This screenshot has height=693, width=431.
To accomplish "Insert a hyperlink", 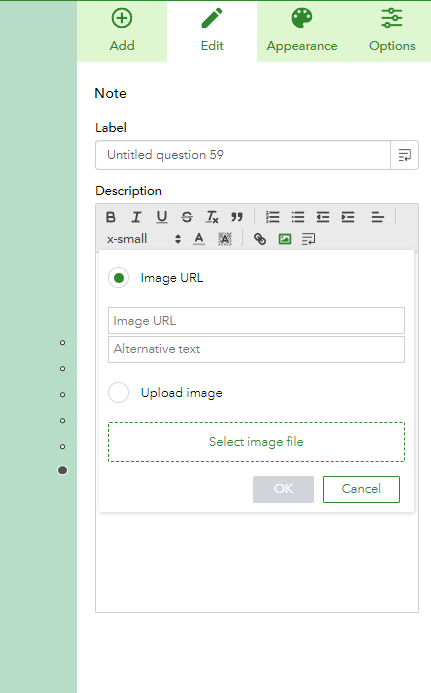I will point(260,239).
